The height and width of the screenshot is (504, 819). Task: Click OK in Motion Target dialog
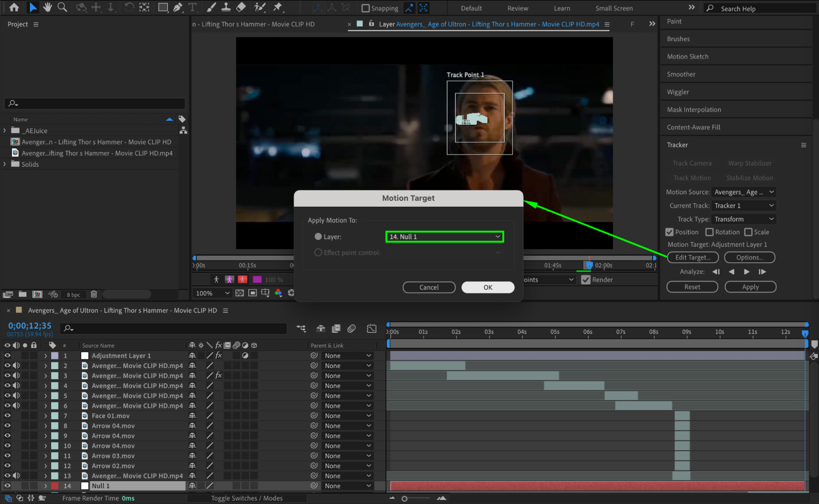point(488,287)
